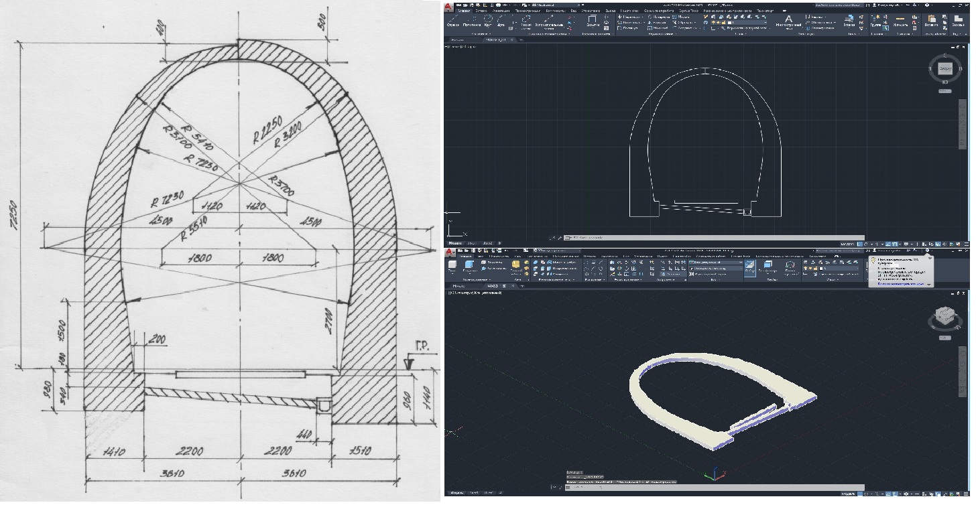This screenshot has height=505, width=980.
Task: Switch to Model layout tab in bottom window
Action: click(456, 492)
